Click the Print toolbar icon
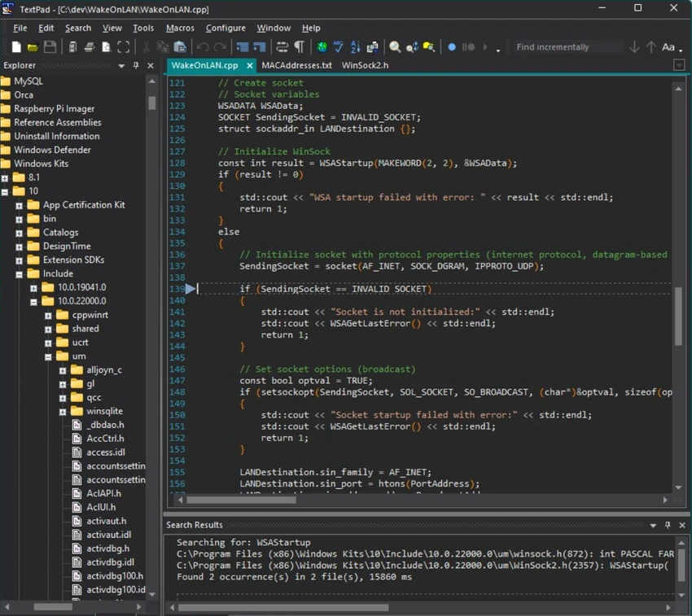 pos(90,46)
